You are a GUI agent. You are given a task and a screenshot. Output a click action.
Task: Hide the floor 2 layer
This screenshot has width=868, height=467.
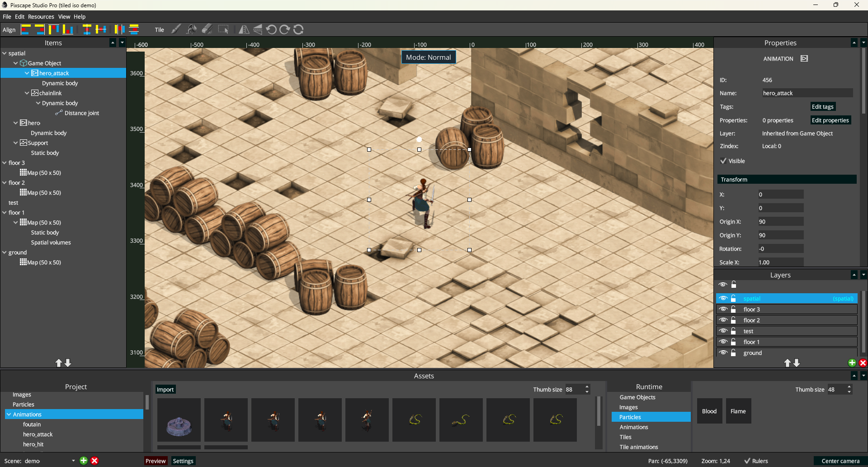pyautogui.click(x=723, y=320)
